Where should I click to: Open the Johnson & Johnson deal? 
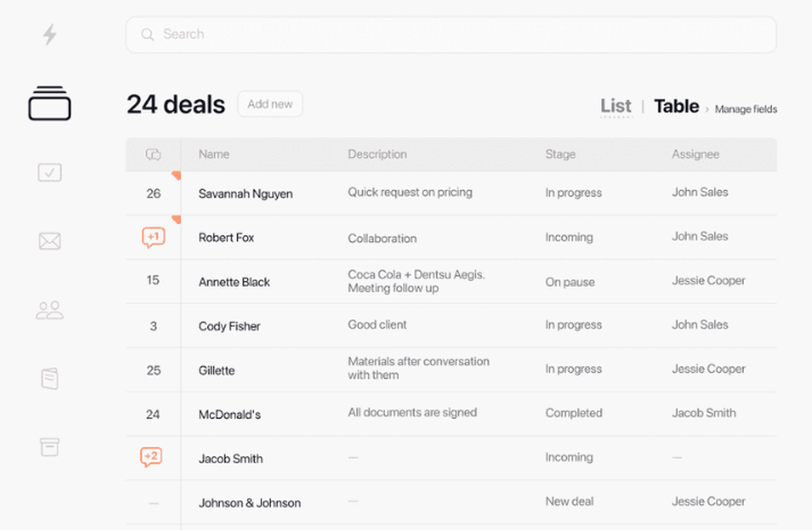click(249, 503)
